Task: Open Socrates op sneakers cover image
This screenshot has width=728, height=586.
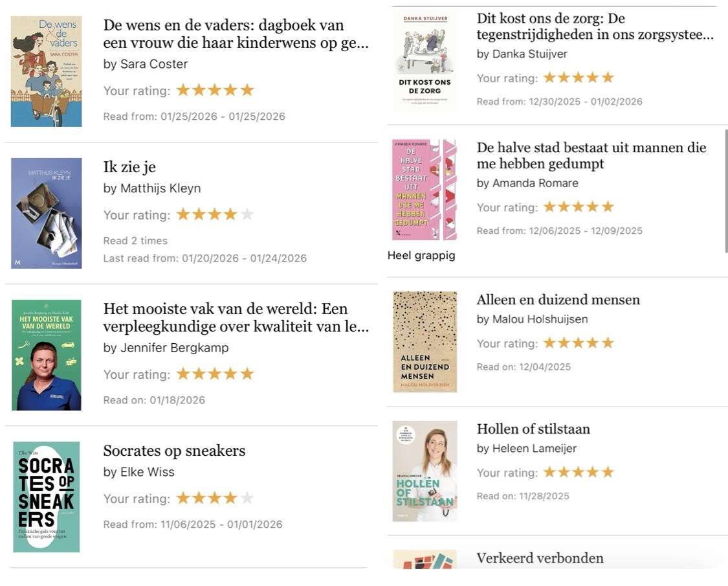Action: coord(47,497)
